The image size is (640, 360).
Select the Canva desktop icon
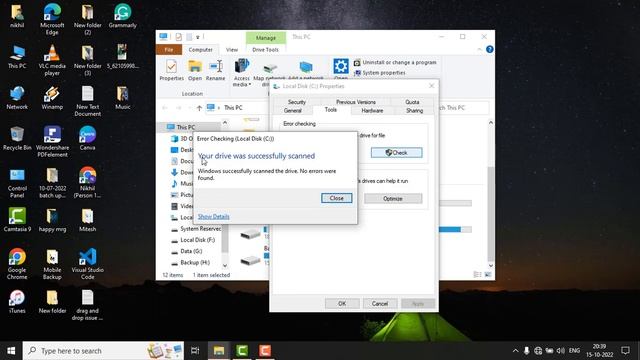tap(87, 138)
